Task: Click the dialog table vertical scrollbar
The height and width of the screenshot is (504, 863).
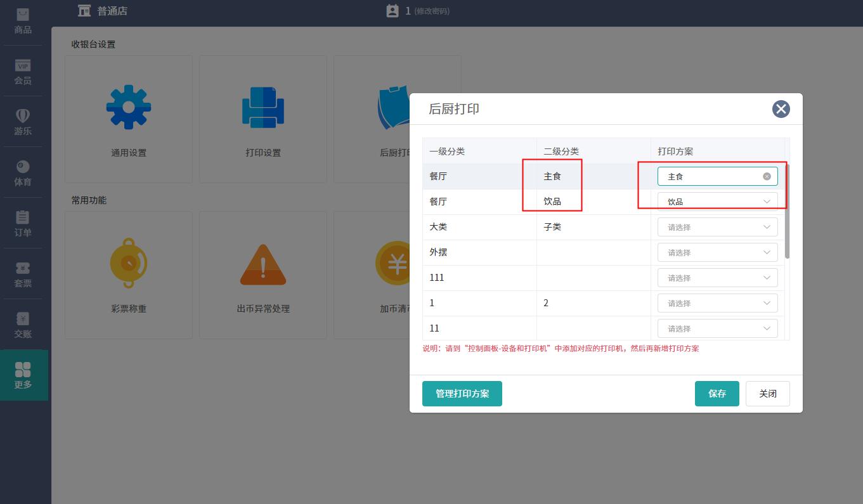Action: [788, 211]
